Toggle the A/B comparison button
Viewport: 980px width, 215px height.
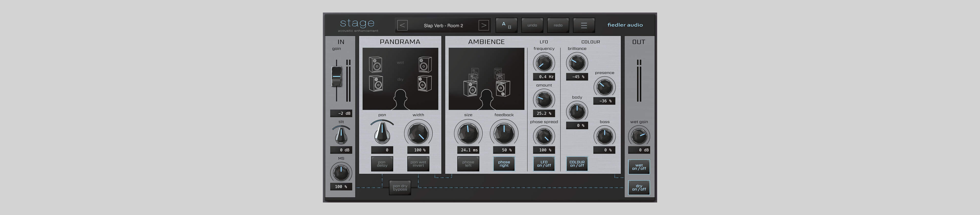tap(506, 26)
